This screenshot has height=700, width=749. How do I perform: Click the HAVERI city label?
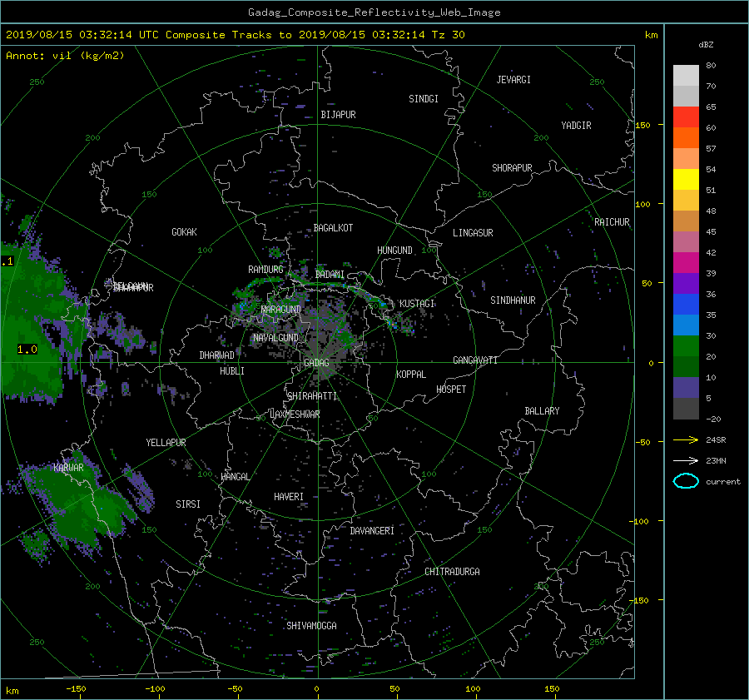tap(289, 497)
